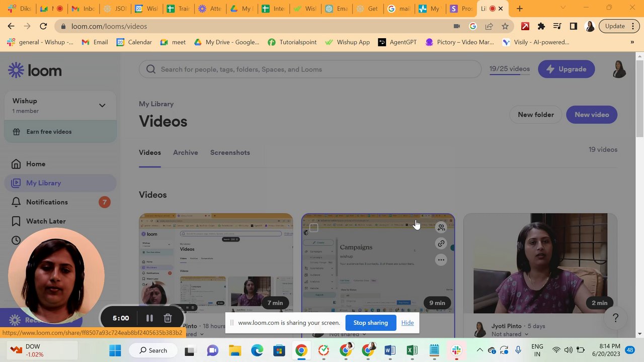
Task: Click Stop sharing
Action: 371,323
